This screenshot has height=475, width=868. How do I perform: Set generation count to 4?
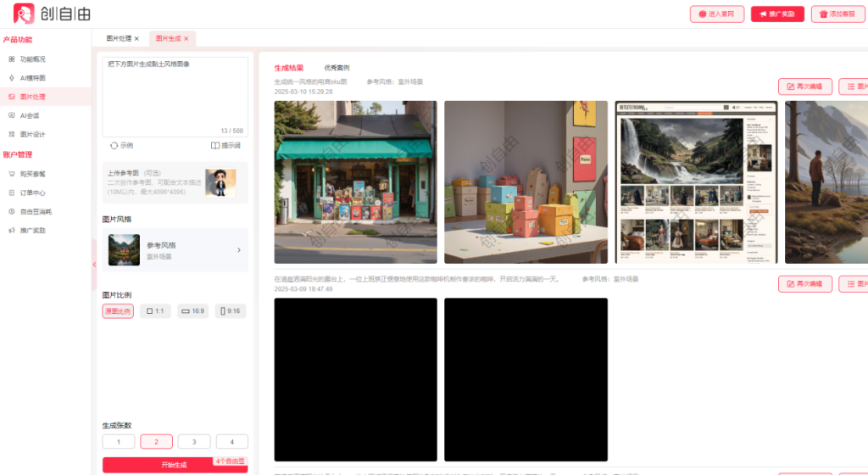(231, 442)
